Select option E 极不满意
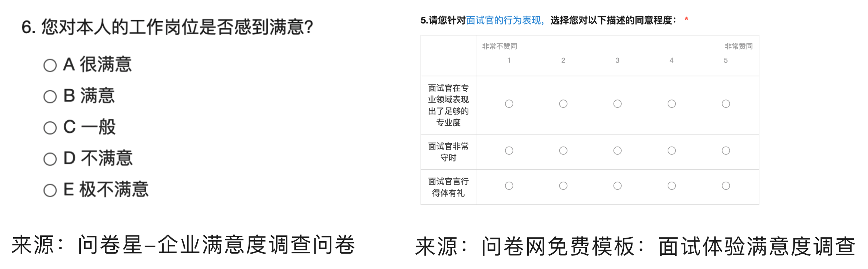Screen dimensions: 868x269 [50, 190]
